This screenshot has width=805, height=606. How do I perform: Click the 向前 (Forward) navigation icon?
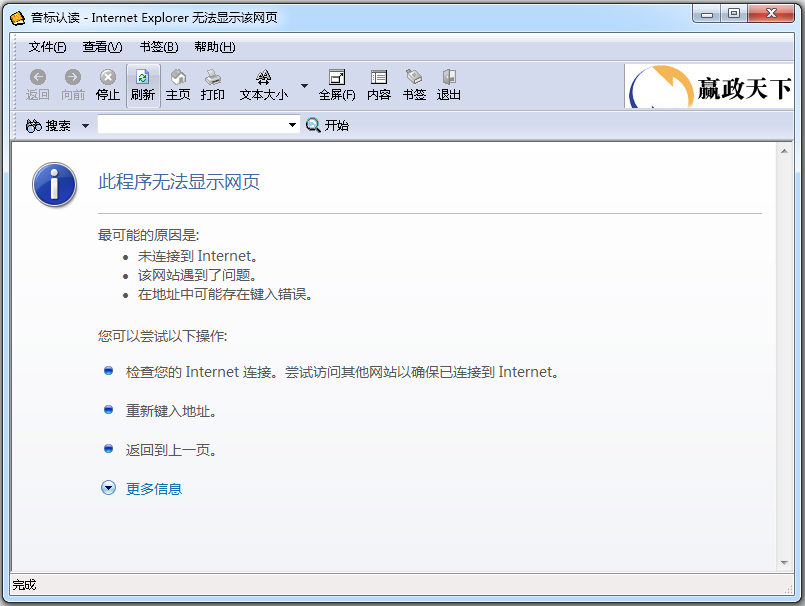(72, 84)
